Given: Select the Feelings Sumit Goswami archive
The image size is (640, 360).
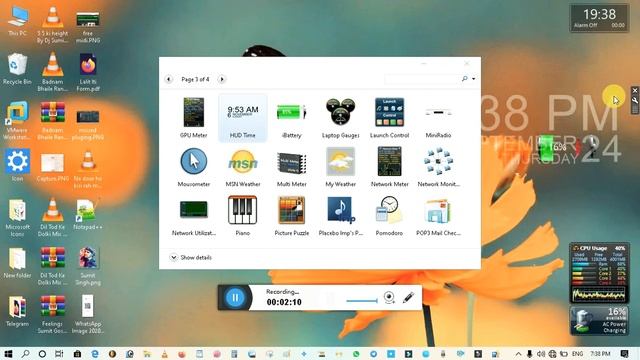Looking at the screenshot, I should [52, 315].
